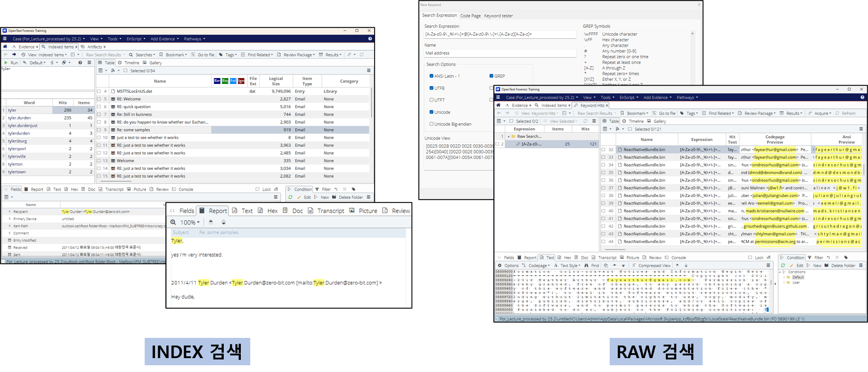868x372 pixels.
Task: Toggle the GREP checkbox
Action: pyautogui.click(x=491, y=76)
